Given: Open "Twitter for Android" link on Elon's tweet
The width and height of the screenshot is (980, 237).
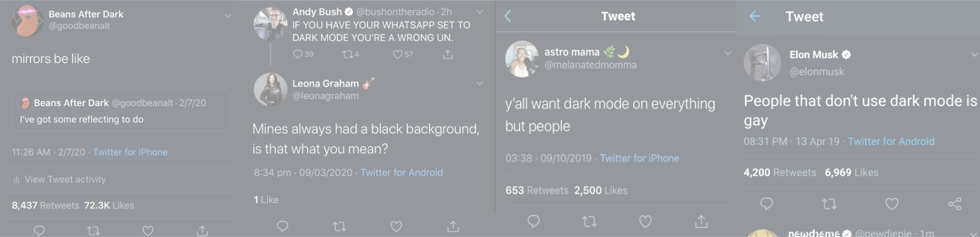Looking at the screenshot, I should pyautogui.click(x=891, y=142).
